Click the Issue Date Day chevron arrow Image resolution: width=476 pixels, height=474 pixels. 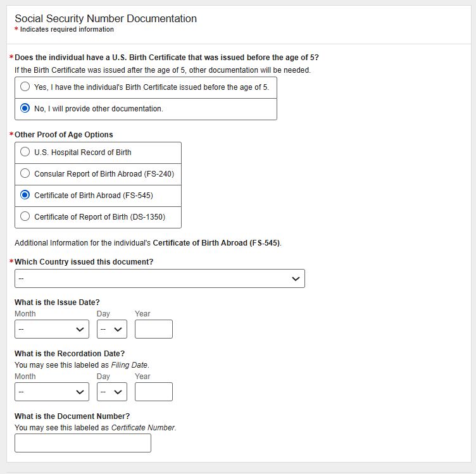coord(118,329)
